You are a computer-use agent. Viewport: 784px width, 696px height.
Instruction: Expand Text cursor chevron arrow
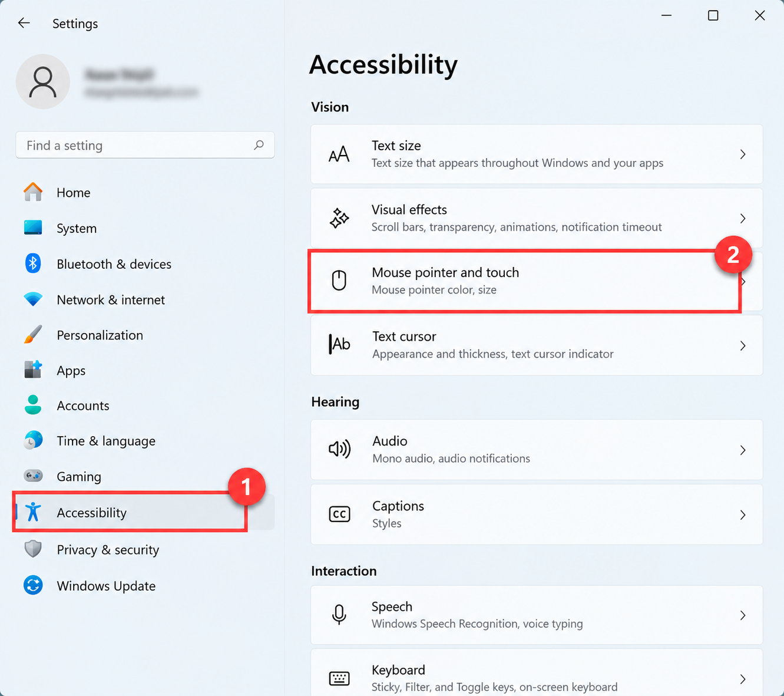tap(743, 346)
